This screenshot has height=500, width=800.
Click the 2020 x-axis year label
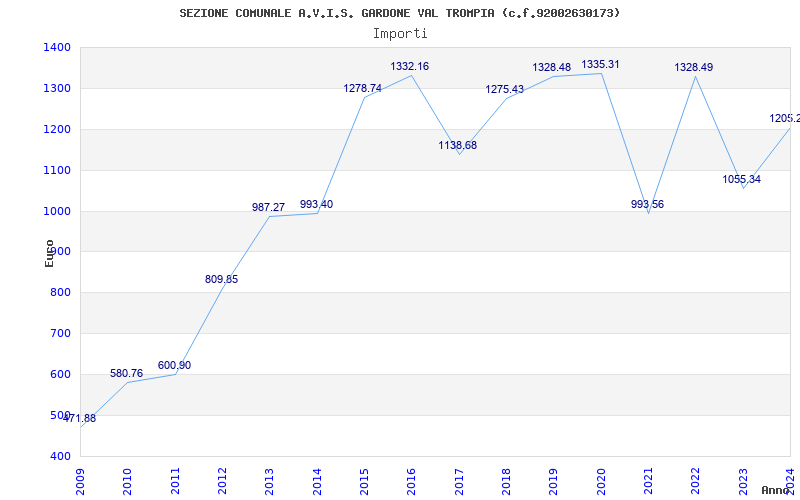point(601,482)
